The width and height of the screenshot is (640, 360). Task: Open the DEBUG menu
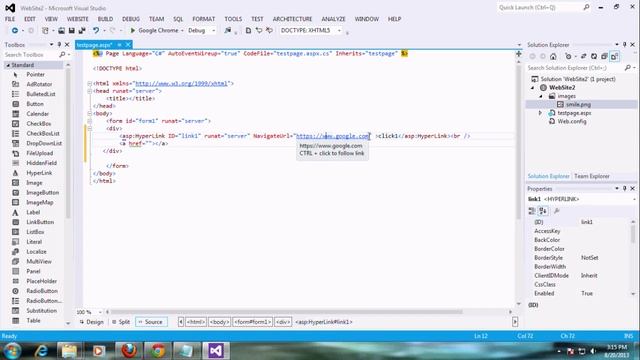131,19
